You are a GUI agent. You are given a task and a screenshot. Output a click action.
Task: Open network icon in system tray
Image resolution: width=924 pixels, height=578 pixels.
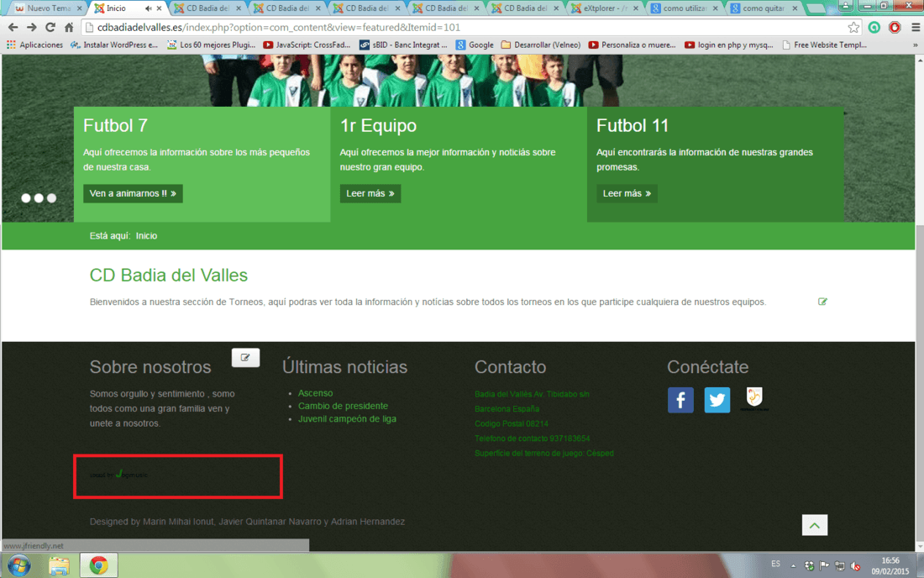[840, 566]
